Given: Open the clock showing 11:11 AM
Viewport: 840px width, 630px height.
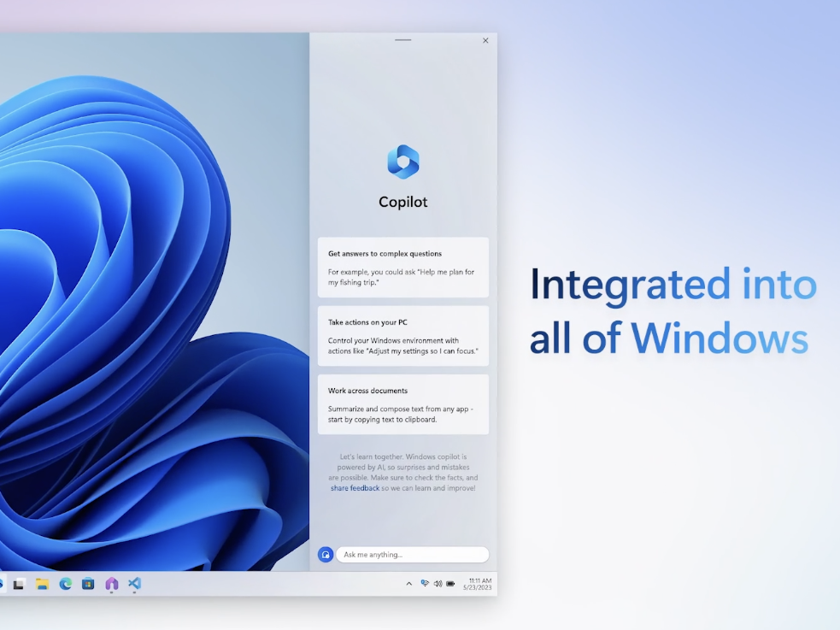Looking at the screenshot, I should pyautogui.click(x=478, y=584).
